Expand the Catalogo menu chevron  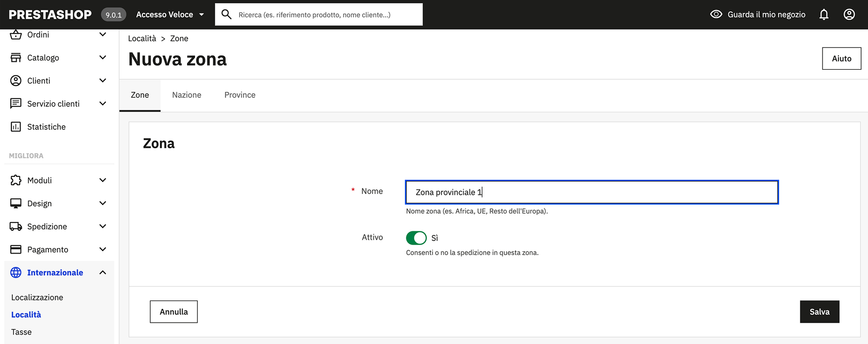pos(103,58)
